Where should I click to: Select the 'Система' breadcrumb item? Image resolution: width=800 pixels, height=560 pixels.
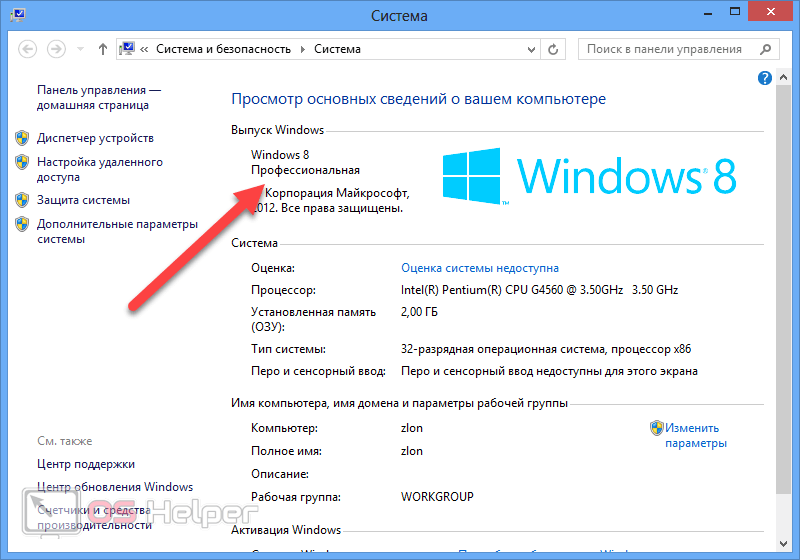tap(337, 49)
